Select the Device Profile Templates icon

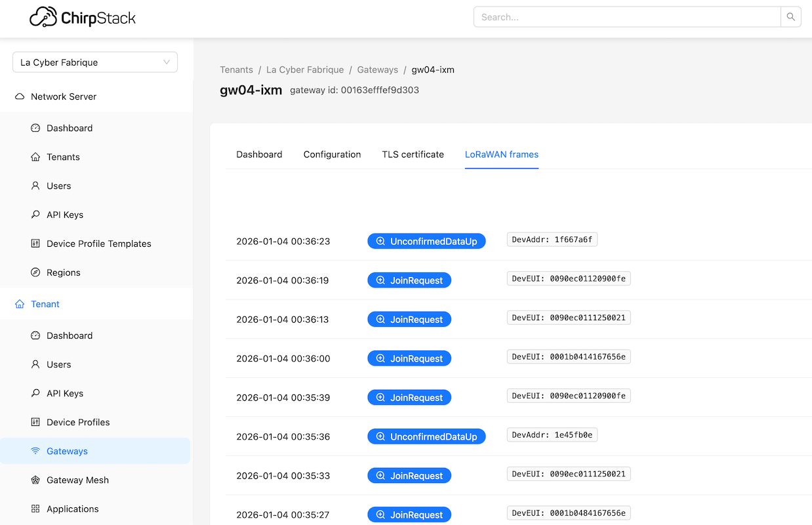click(34, 243)
